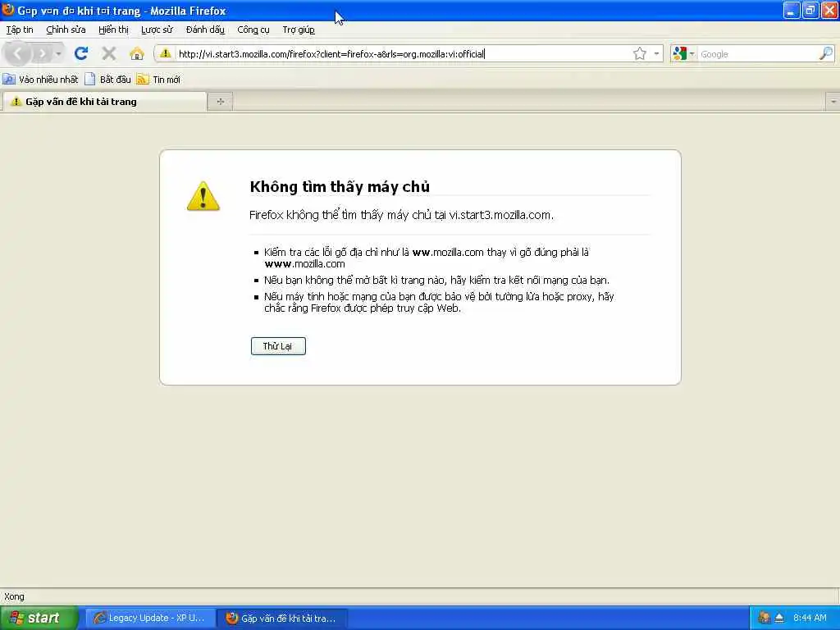Viewport: 840px width, 630px height.
Task: Click the Forward navigation arrow
Action: [42, 53]
